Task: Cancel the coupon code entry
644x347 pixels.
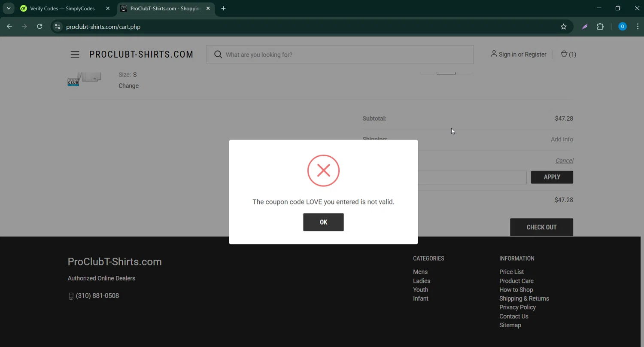Action: pyautogui.click(x=564, y=161)
